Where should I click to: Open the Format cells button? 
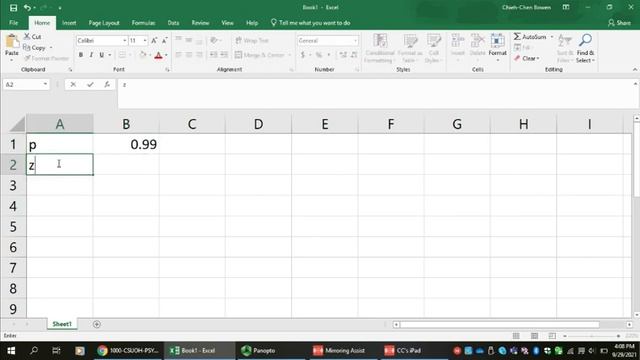click(x=498, y=48)
